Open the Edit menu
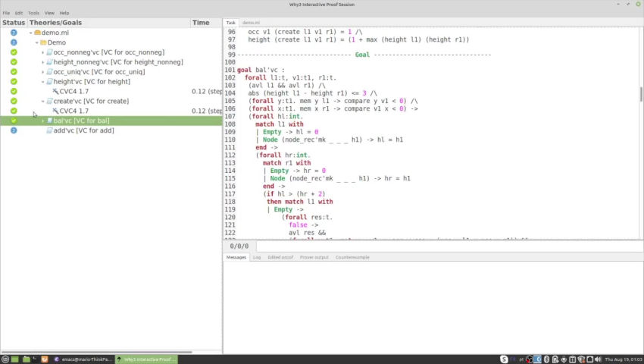This screenshot has height=364, width=644. [19, 13]
